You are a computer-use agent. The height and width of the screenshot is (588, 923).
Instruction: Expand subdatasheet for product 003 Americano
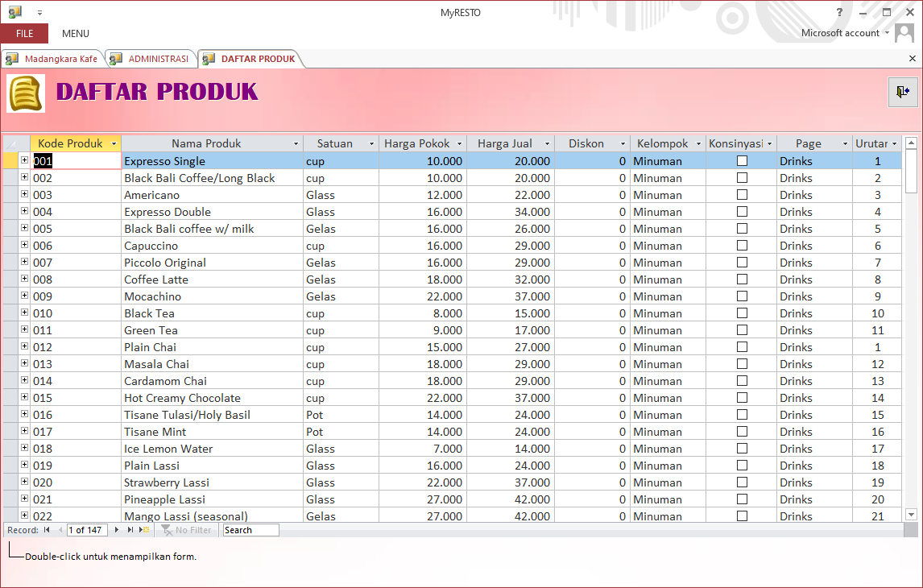coord(24,195)
